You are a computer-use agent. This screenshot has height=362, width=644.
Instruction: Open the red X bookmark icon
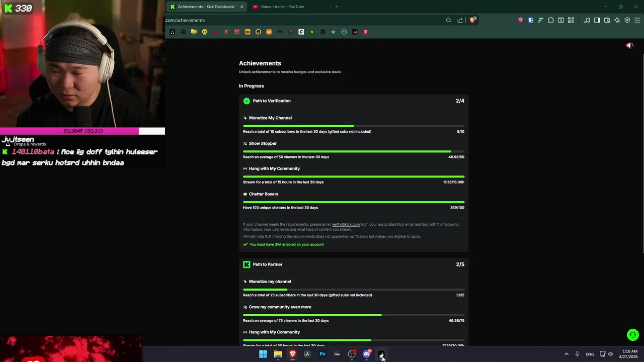click(226, 32)
